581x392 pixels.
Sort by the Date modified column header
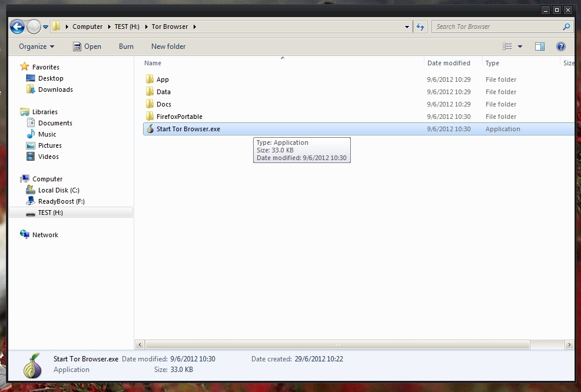(x=449, y=63)
